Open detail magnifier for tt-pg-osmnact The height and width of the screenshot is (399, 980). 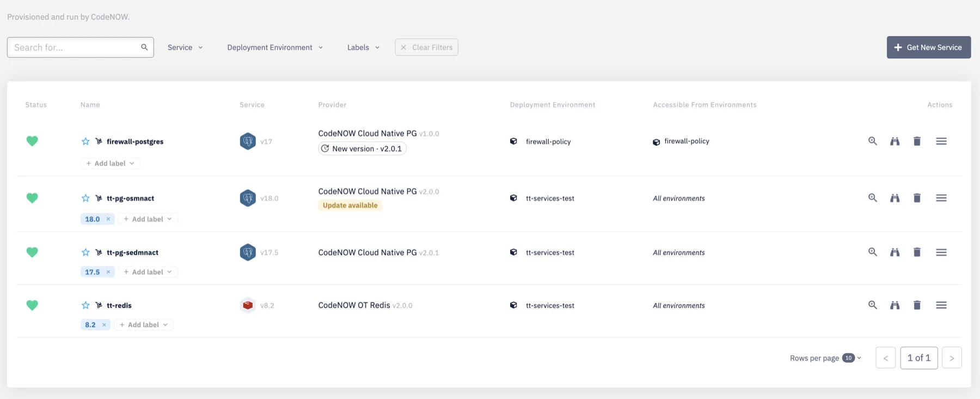(x=873, y=198)
